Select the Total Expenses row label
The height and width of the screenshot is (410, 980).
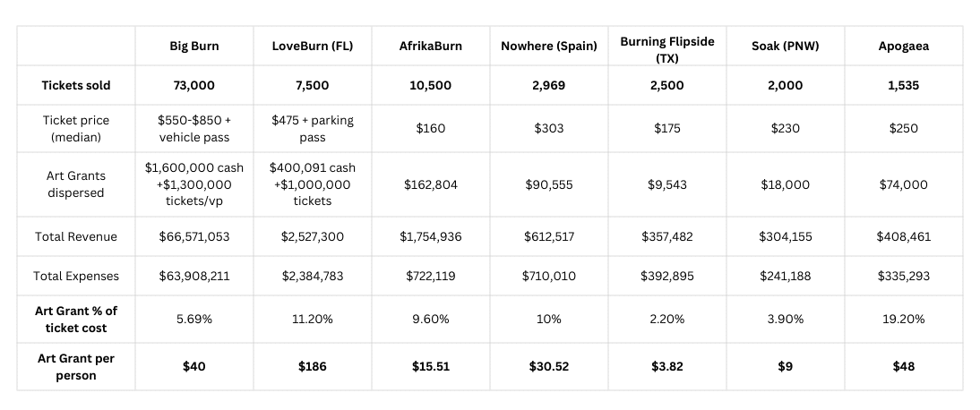[x=75, y=276]
